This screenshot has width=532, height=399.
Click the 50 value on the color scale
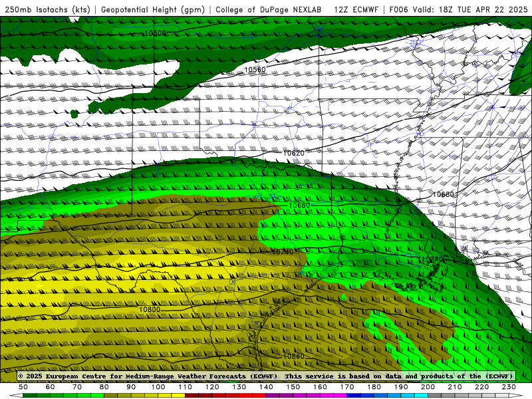click(x=23, y=387)
